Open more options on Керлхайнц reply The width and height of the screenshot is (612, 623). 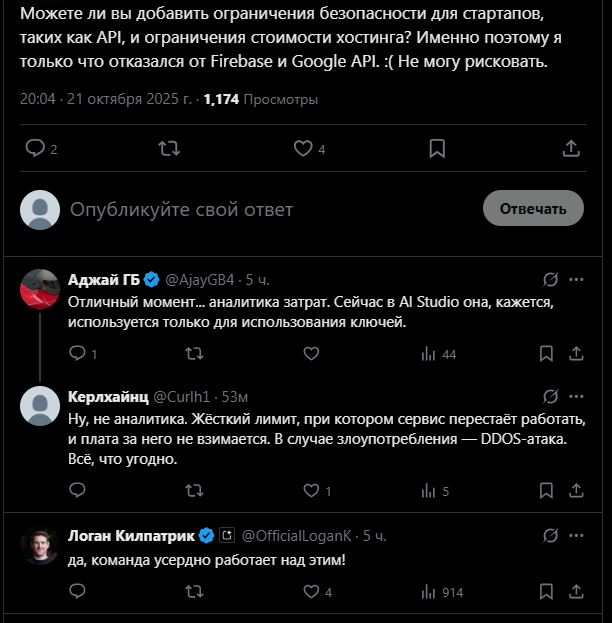click(x=577, y=396)
